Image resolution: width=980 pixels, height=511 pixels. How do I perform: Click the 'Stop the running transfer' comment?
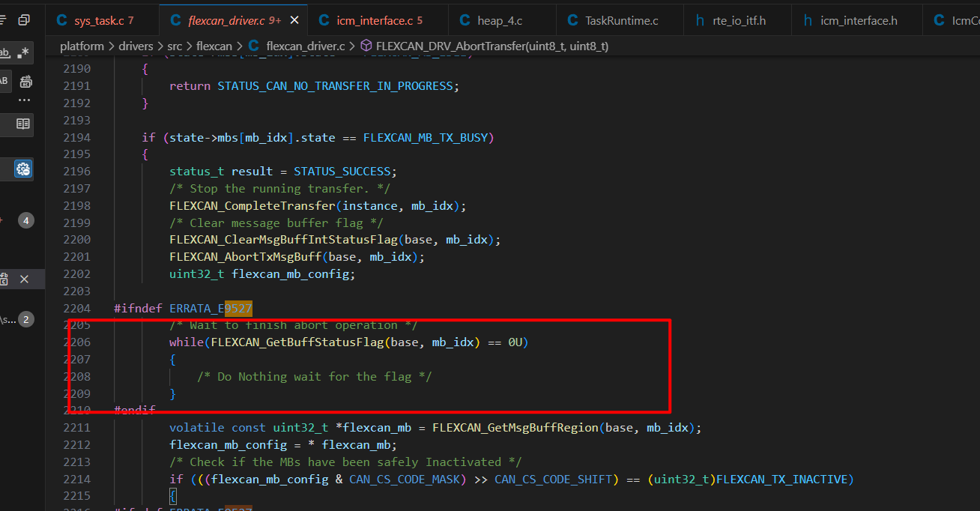(x=279, y=188)
